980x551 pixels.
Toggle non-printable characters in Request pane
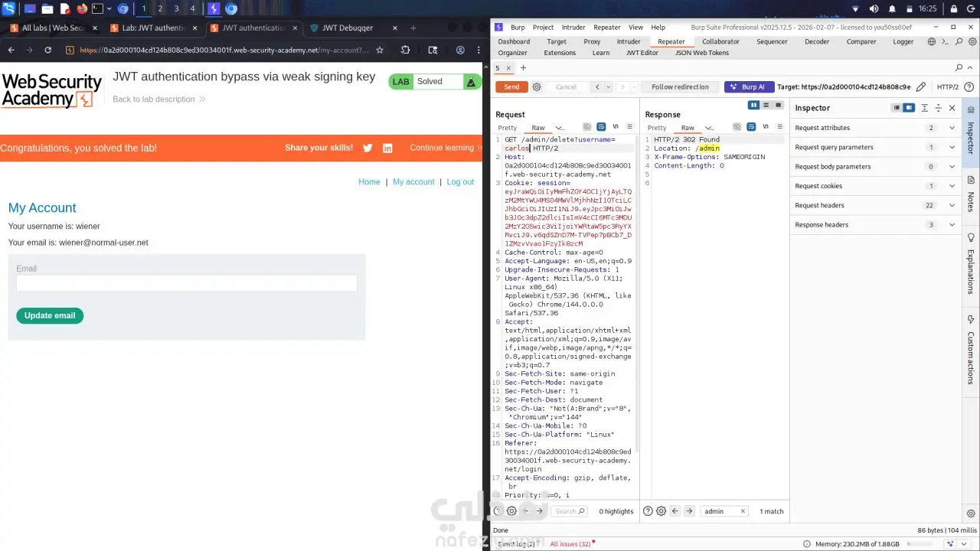(x=616, y=127)
